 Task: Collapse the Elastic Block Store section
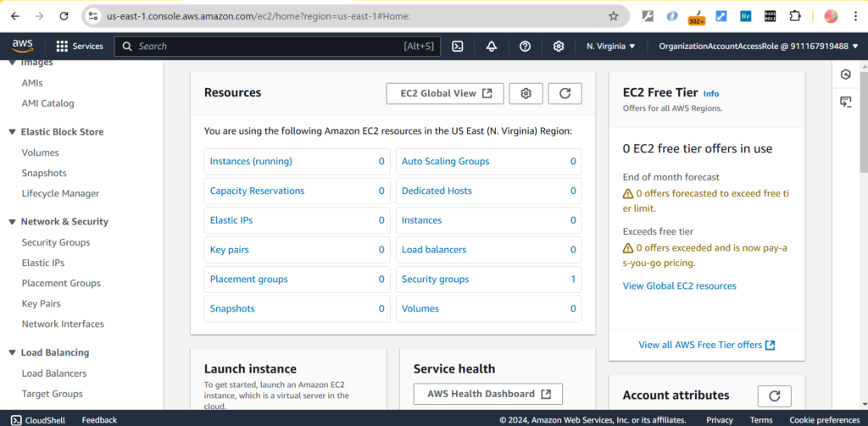click(12, 132)
